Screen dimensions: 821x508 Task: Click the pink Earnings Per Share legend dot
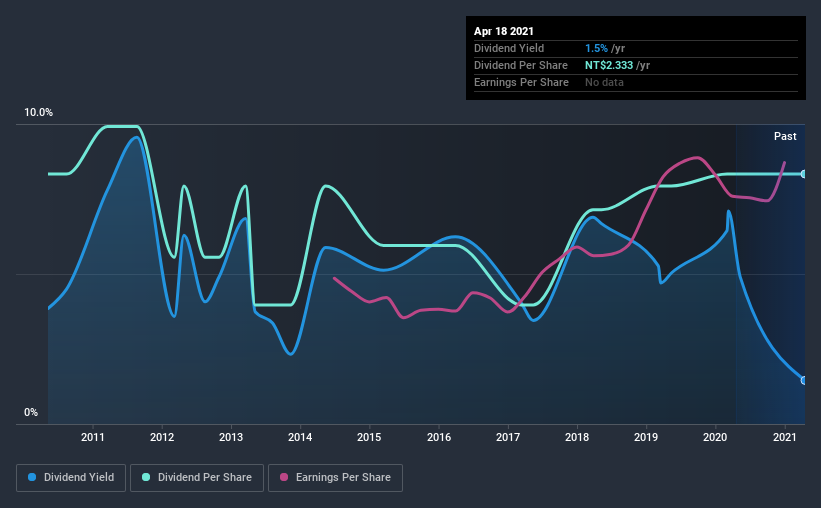(284, 477)
